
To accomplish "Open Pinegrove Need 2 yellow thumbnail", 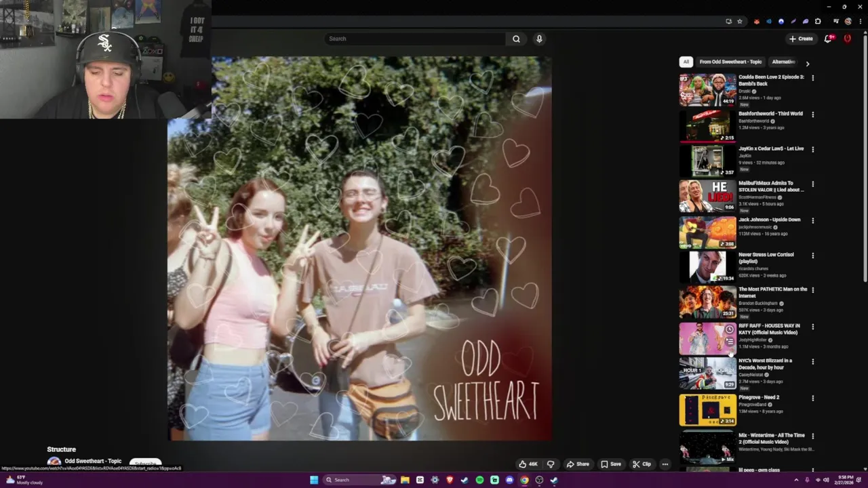I will point(707,409).
